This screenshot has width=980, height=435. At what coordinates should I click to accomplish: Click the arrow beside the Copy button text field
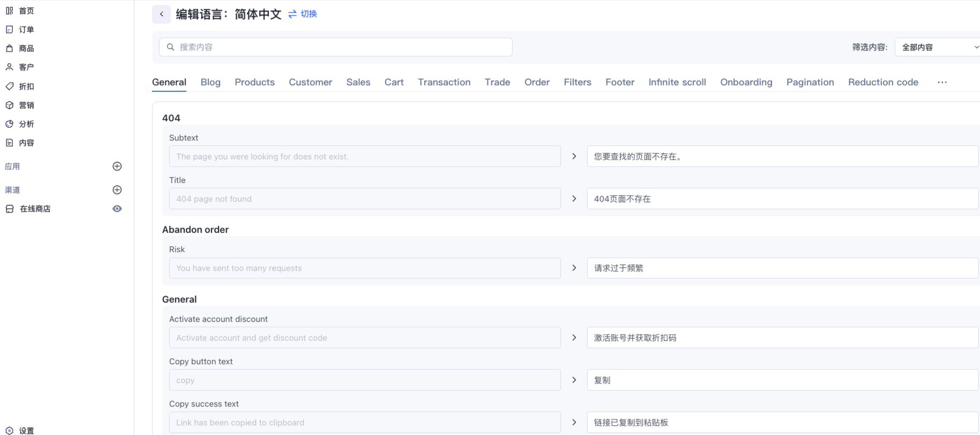(574, 380)
